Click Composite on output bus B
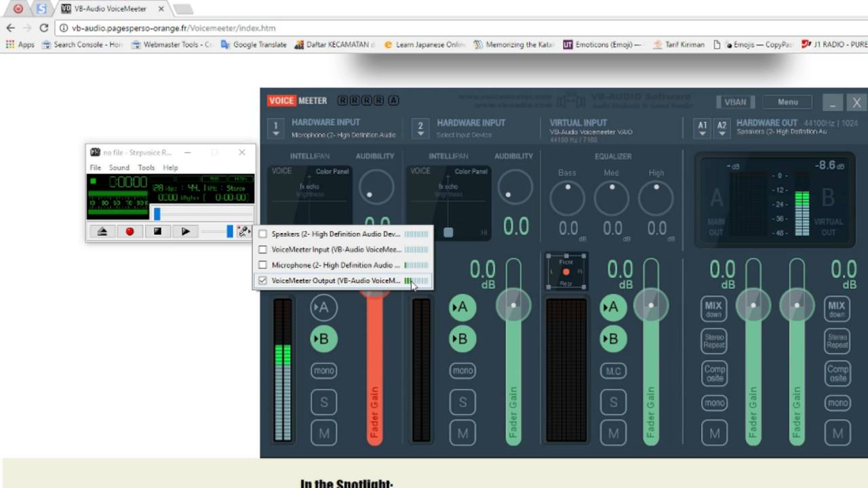 pyautogui.click(x=837, y=373)
